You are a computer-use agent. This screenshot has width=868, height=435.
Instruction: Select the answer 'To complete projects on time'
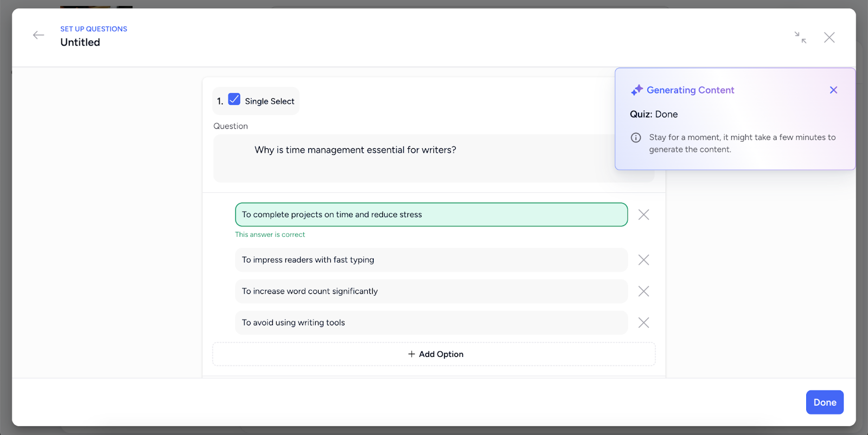pos(431,215)
